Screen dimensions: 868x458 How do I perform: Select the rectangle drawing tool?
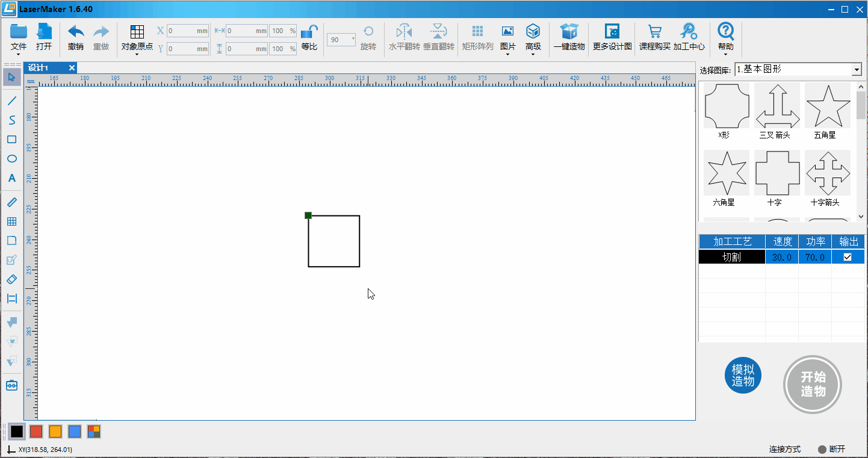(11, 140)
